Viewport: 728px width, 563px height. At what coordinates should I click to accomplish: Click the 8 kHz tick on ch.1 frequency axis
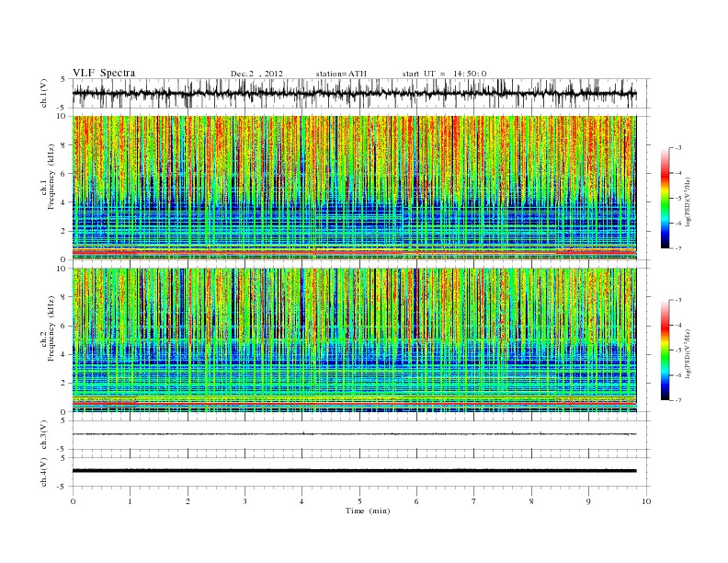63,145
